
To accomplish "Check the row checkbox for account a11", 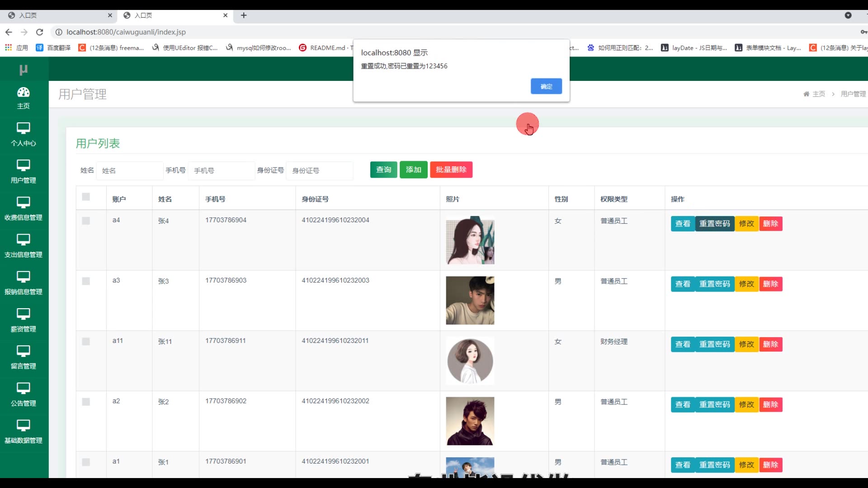I will point(86,342).
